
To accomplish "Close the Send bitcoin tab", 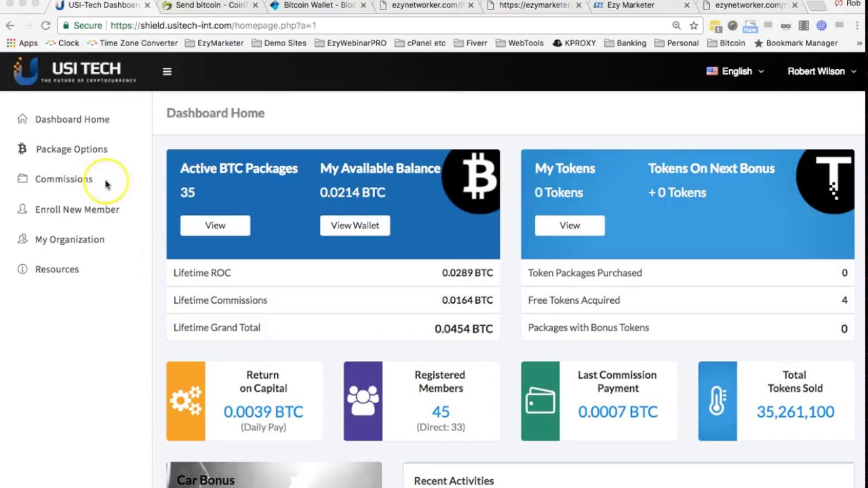I will tap(255, 5).
